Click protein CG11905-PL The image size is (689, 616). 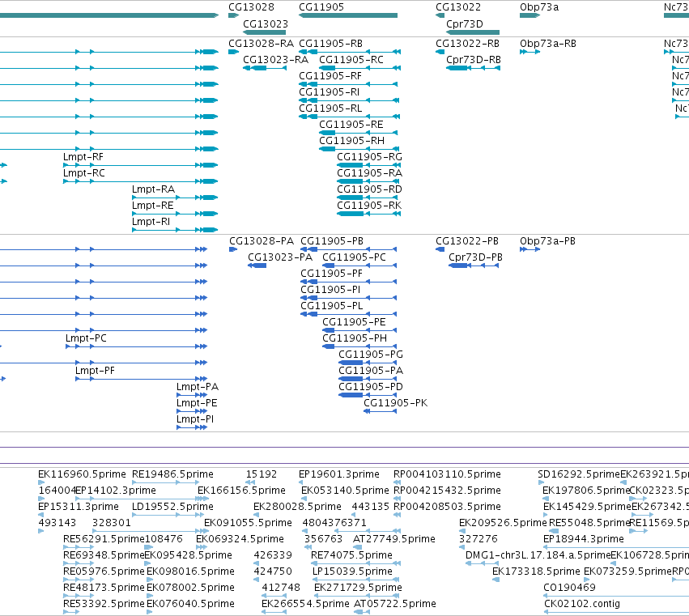click(x=332, y=306)
